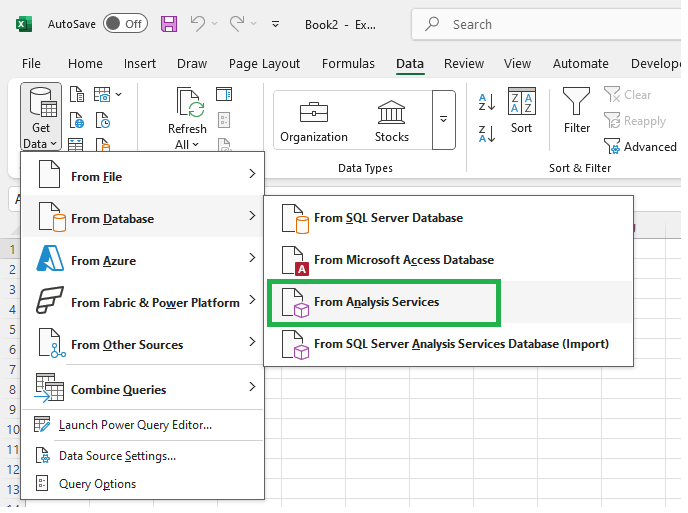Expand the Data Types gallery
Screen dimensions: 688x513
point(443,119)
